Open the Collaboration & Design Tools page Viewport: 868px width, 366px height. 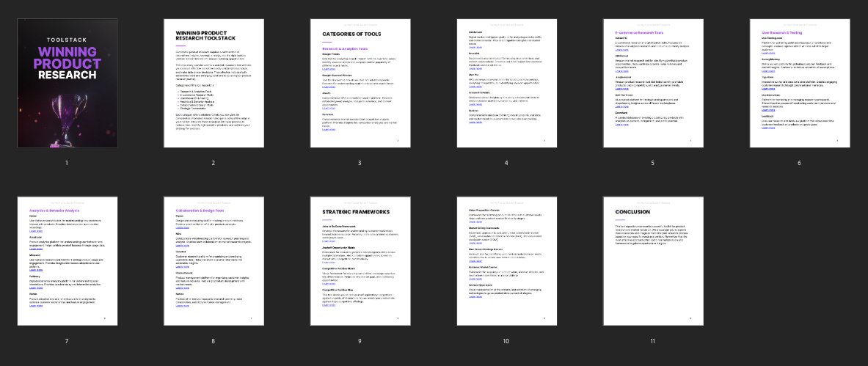[213, 261]
